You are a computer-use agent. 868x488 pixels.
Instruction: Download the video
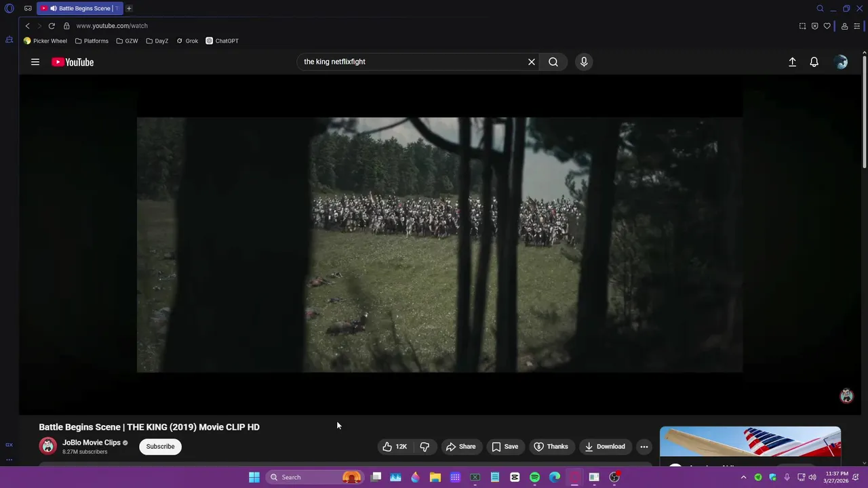click(x=606, y=447)
